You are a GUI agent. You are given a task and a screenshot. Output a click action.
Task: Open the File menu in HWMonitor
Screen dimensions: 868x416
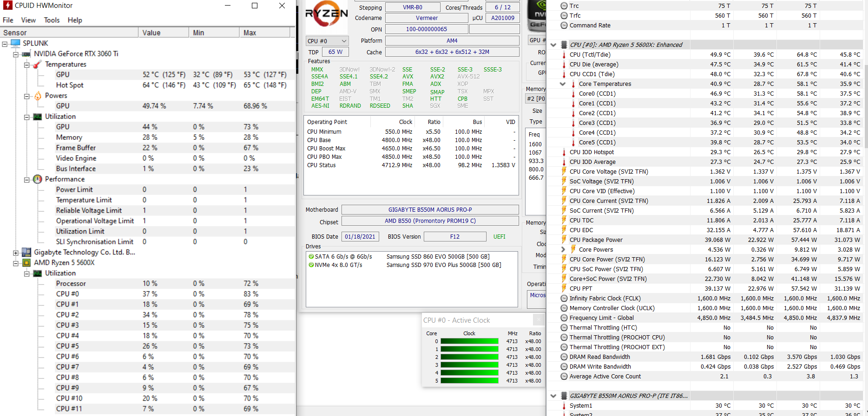point(8,20)
